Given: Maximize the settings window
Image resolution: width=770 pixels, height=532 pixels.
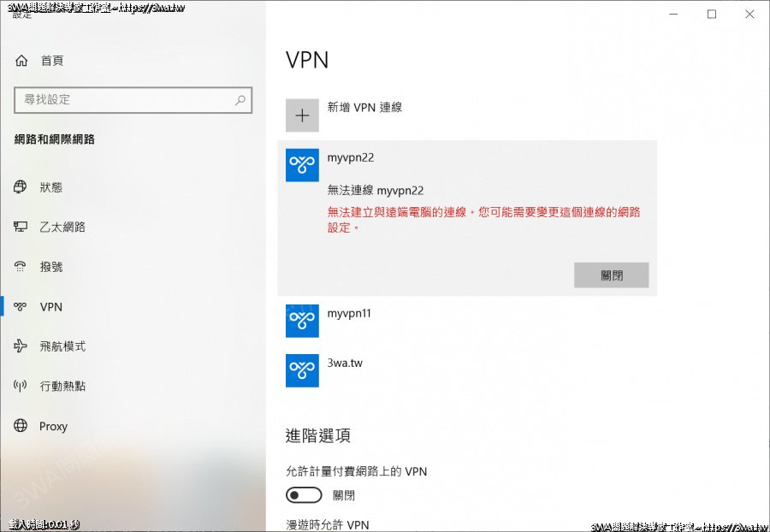Looking at the screenshot, I should (x=712, y=15).
